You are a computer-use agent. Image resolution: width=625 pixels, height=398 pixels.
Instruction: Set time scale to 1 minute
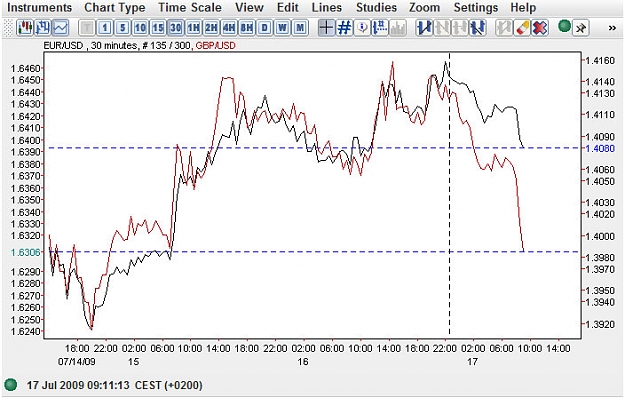click(x=105, y=28)
